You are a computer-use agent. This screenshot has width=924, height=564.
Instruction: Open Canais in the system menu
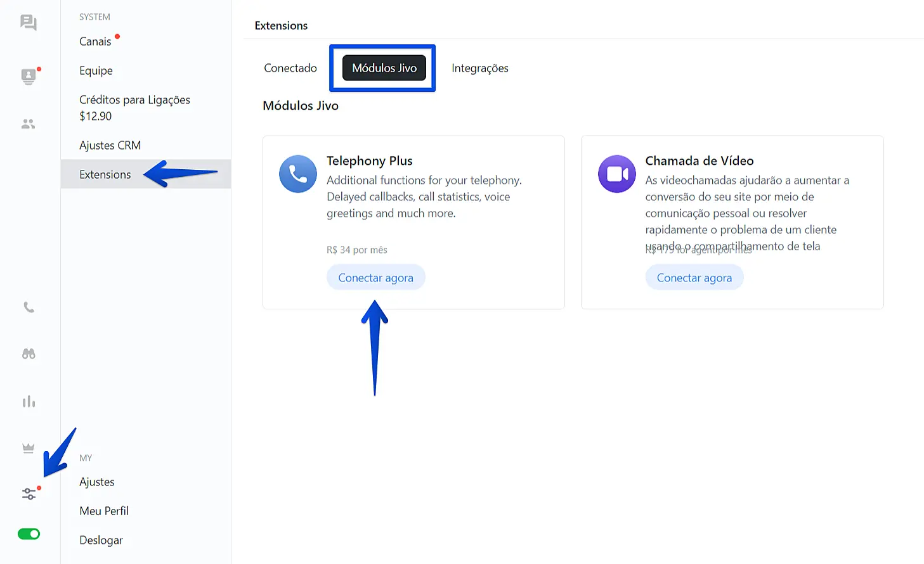(95, 41)
